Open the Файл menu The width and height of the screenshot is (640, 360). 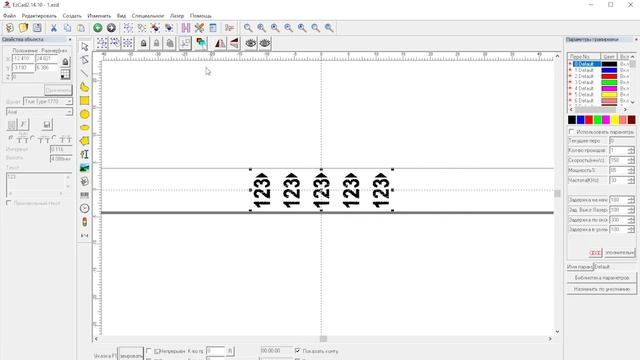(9, 16)
